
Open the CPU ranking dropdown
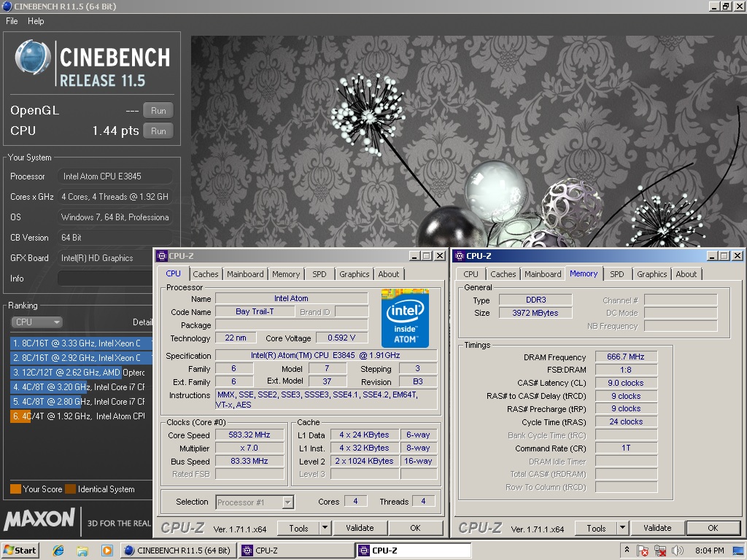click(x=36, y=322)
